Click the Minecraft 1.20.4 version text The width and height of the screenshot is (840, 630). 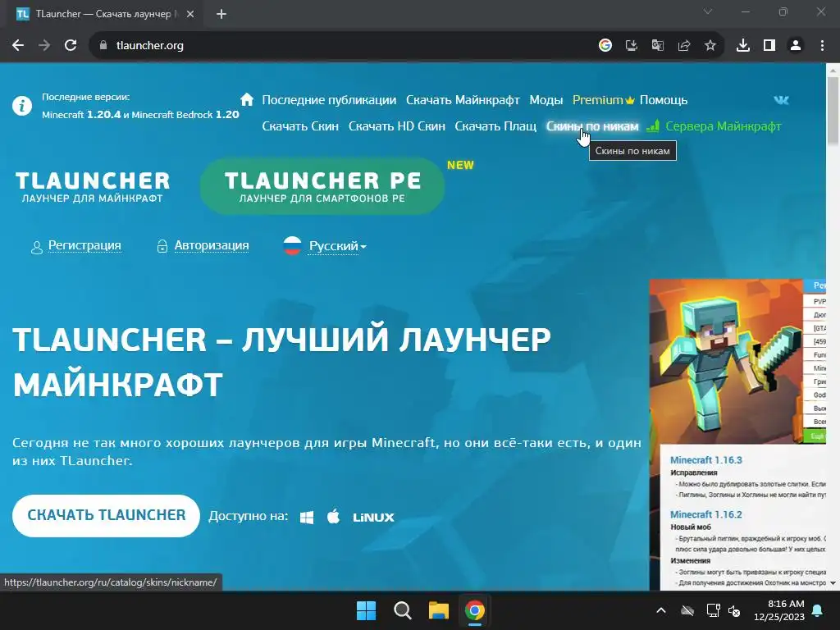point(82,115)
